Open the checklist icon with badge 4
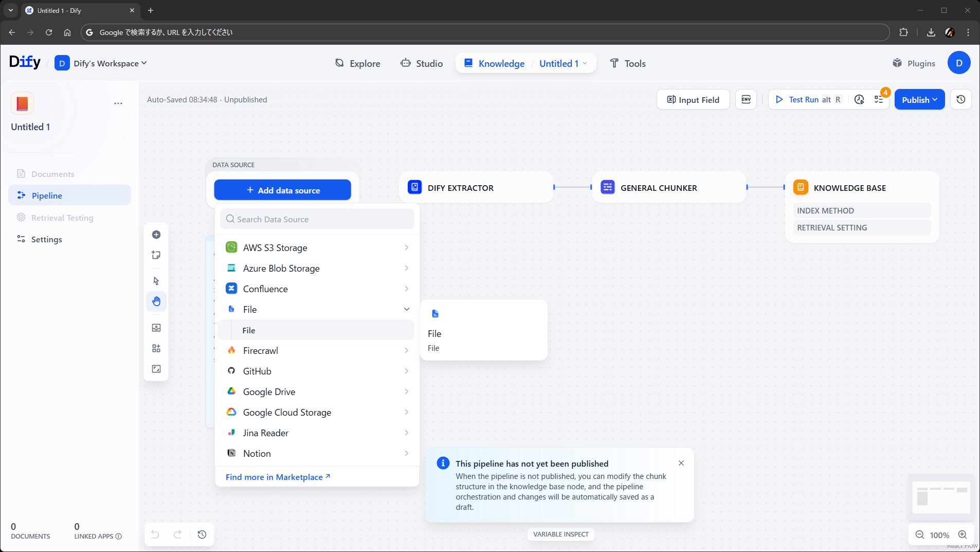Viewport: 980px width, 552px height. (x=879, y=100)
